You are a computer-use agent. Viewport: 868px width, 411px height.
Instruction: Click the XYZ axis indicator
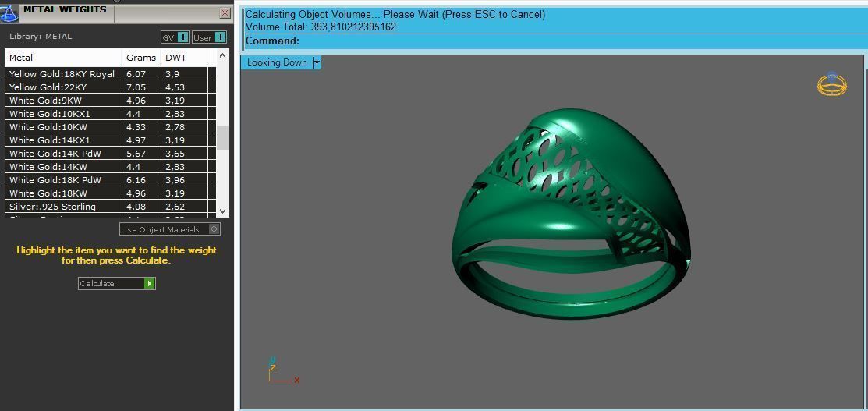click(x=284, y=370)
